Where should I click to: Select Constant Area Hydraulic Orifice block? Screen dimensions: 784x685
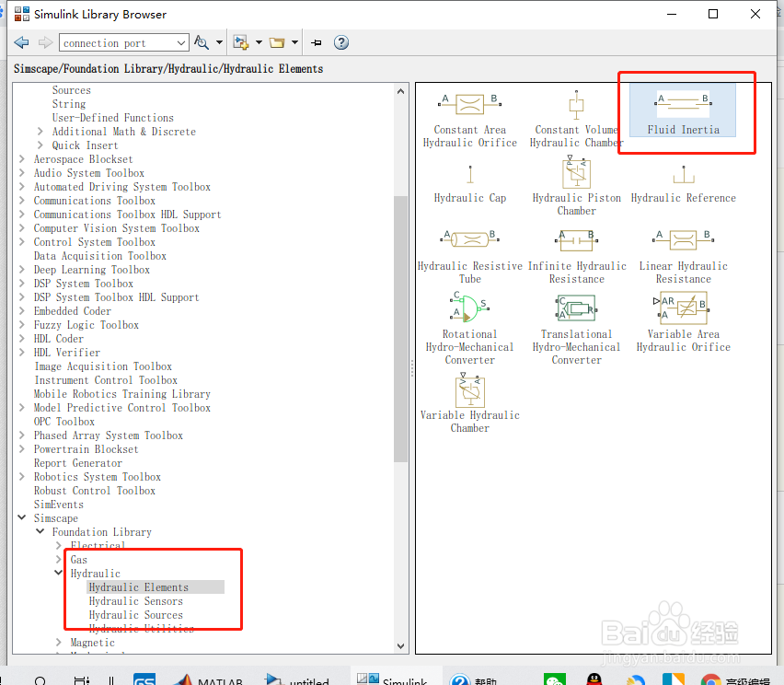tap(469, 120)
